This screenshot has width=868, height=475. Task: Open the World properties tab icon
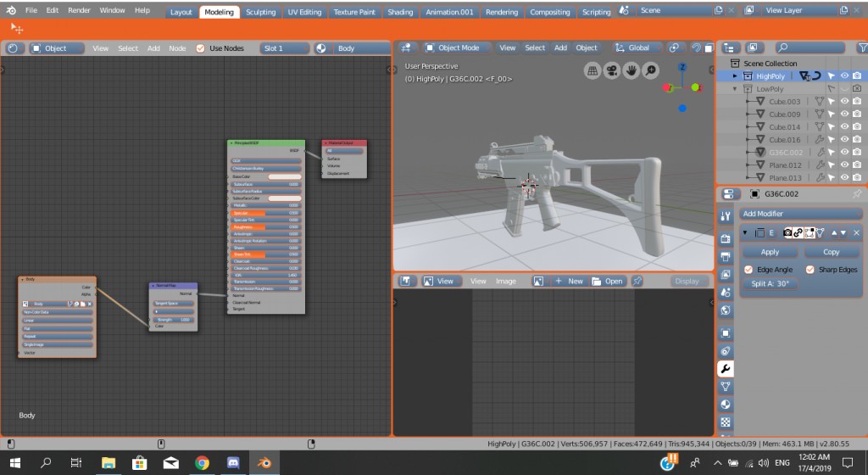(x=725, y=310)
